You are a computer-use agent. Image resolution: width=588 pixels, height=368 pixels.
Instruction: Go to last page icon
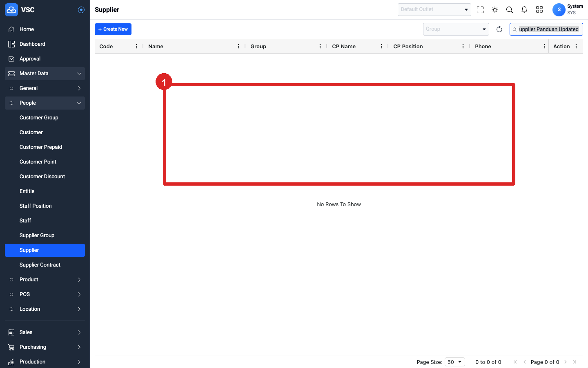tap(575, 362)
